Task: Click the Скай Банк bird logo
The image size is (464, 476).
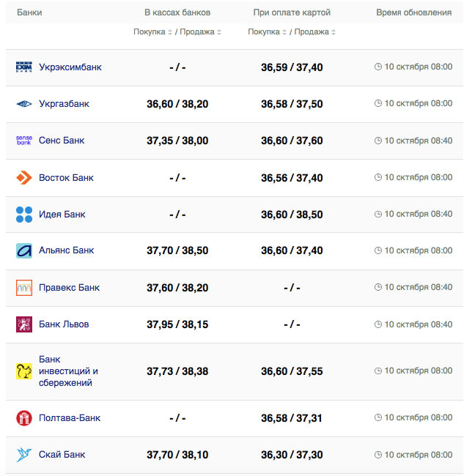Action: tap(24, 455)
